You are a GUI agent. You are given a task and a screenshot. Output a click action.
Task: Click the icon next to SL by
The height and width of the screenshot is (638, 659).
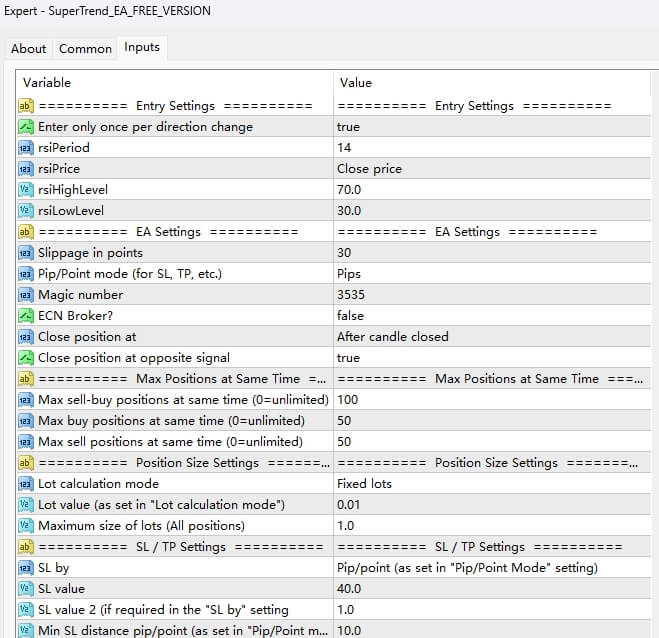[x=26, y=568]
